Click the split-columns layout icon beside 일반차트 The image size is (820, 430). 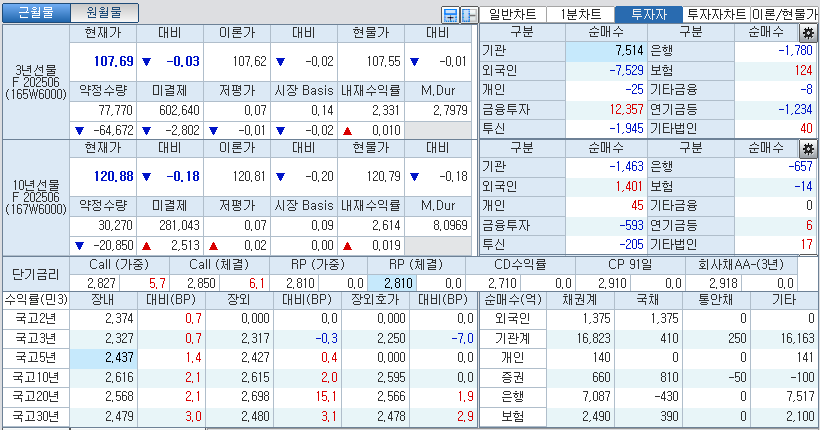[x=469, y=15]
